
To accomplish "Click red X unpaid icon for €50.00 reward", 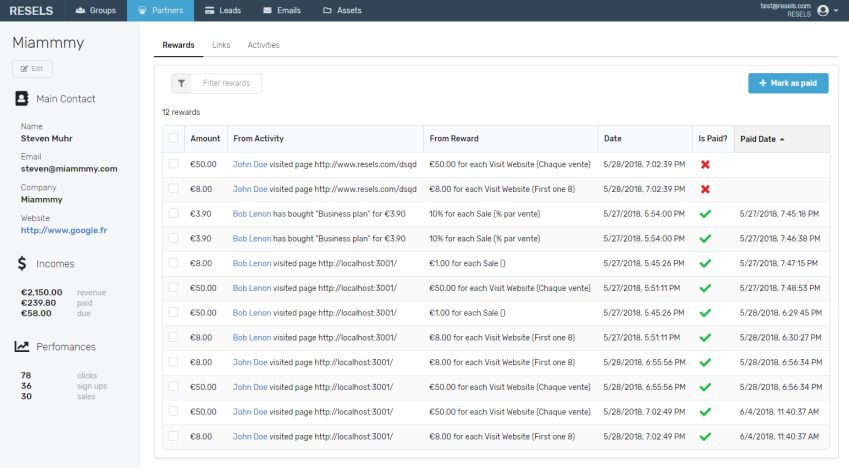I will [x=705, y=164].
